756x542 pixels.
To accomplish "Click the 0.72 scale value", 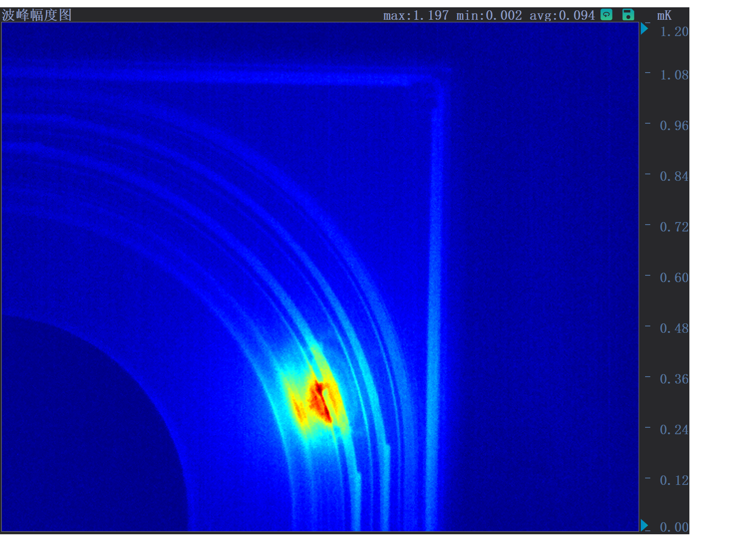I will coord(674,227).
